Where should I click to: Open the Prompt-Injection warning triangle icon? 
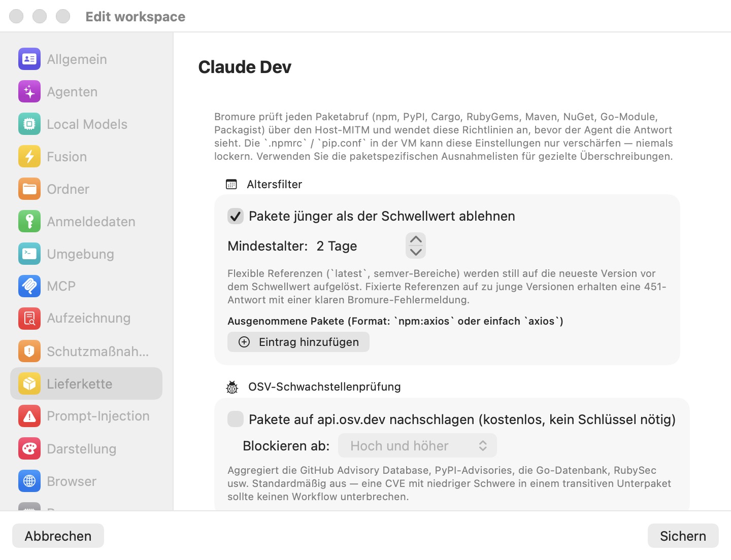pos(29,416)
